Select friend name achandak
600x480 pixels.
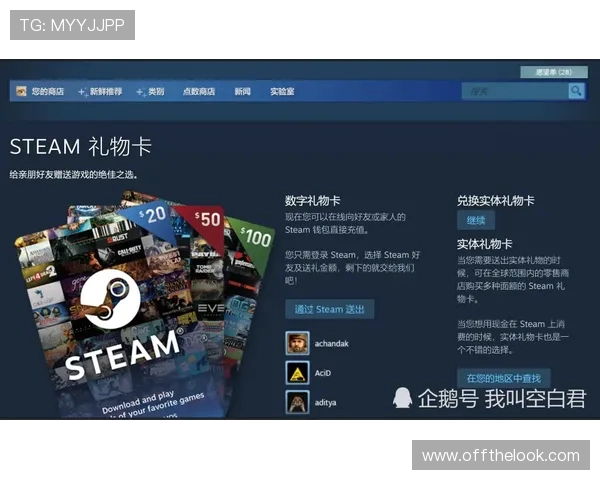(x=331, y=344)
